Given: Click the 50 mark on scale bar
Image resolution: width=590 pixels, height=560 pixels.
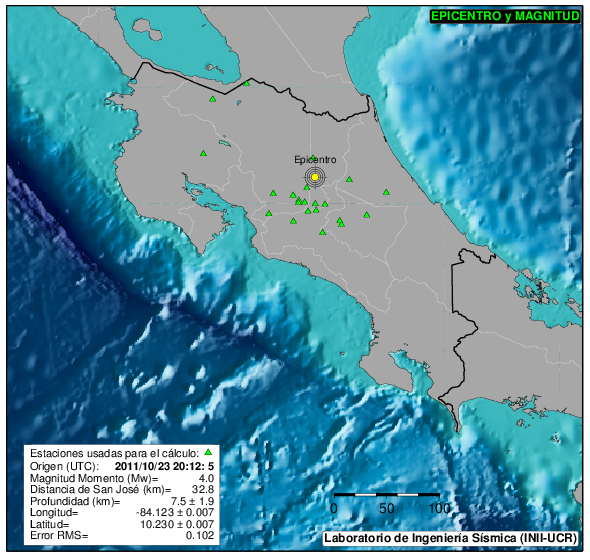Looking at the screenshot, I should pos(386,508).
